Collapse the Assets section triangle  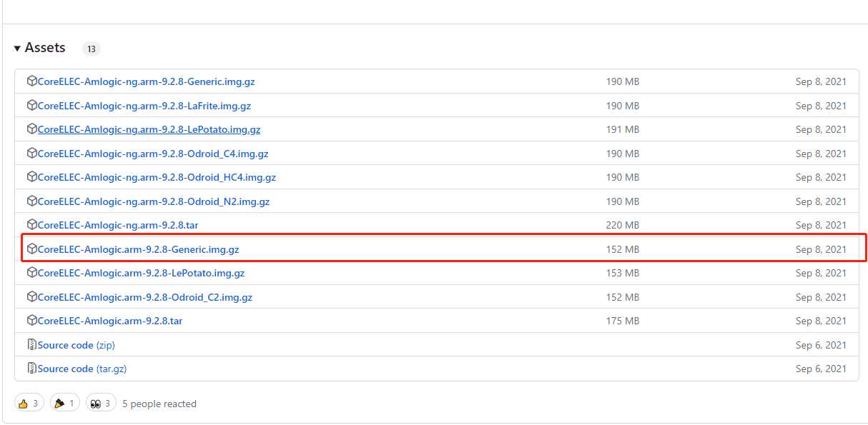(17, 49)
